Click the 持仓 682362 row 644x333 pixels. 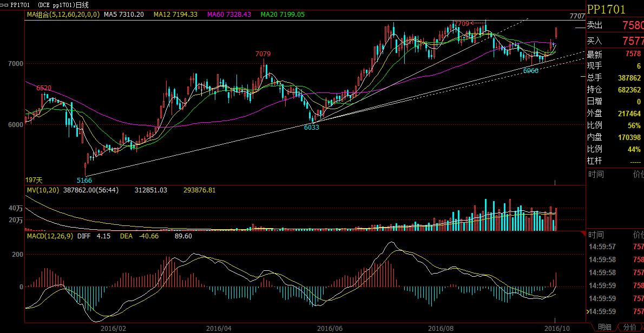pyautogui.click(x=615, y=90)
